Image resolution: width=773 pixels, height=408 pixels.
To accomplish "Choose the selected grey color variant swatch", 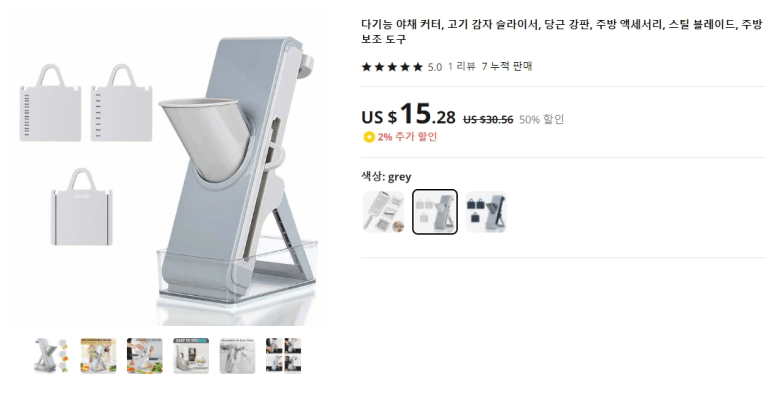I will (435, 212).
